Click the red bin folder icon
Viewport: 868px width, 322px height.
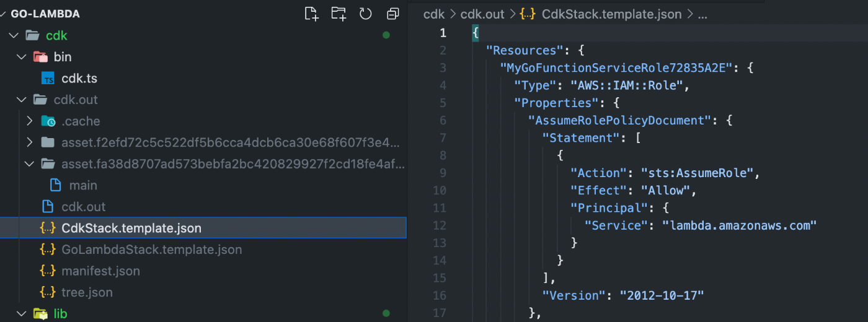point(40,57)
